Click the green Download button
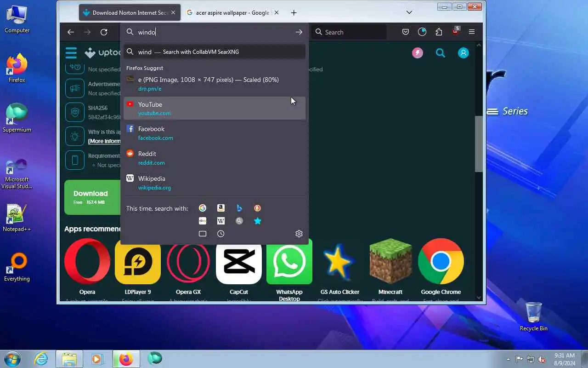The height and width of the screenshot is (368, 588). coord(92,197)
